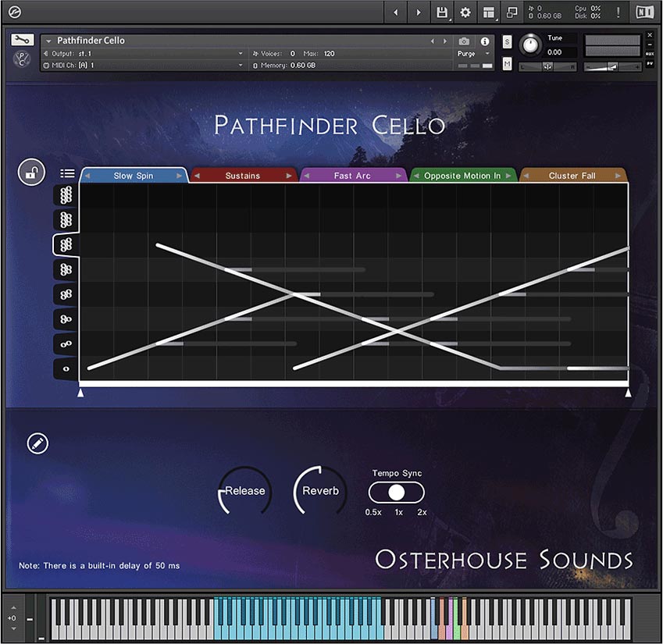Image resolution: width=663 pixels, height=644 pixels.
Task: Open the wrench edit icon on instrument header
Action: (x=21, y=40)
